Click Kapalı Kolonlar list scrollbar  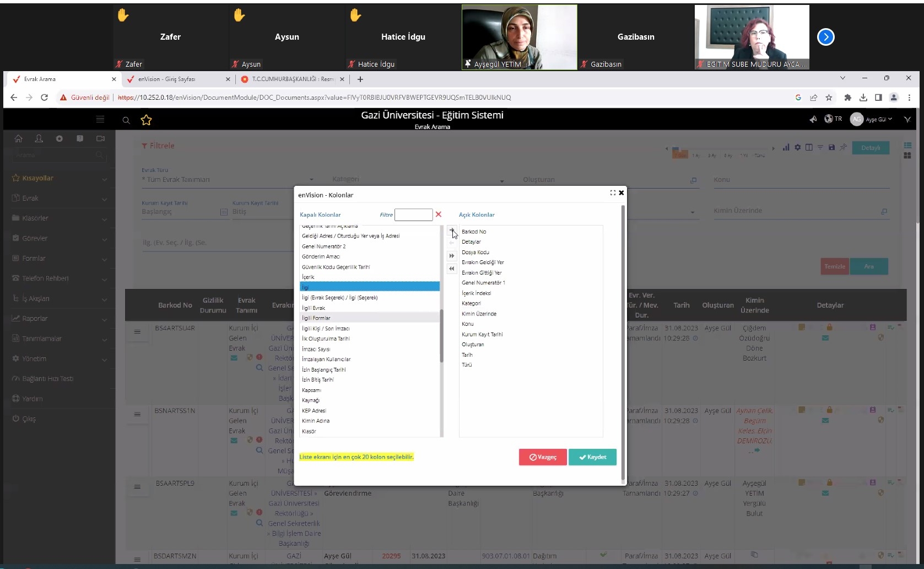pos(441,335)
